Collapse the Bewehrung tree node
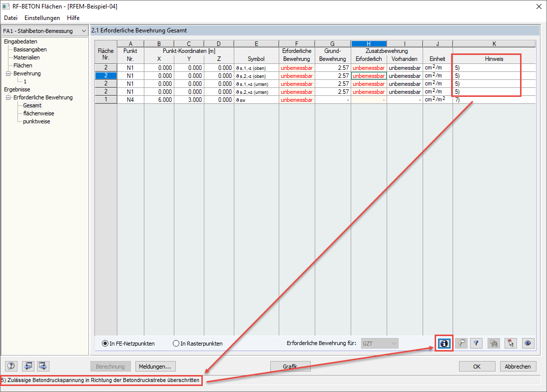Viewport: 547px width, 392px height. (x=8, y=73)
